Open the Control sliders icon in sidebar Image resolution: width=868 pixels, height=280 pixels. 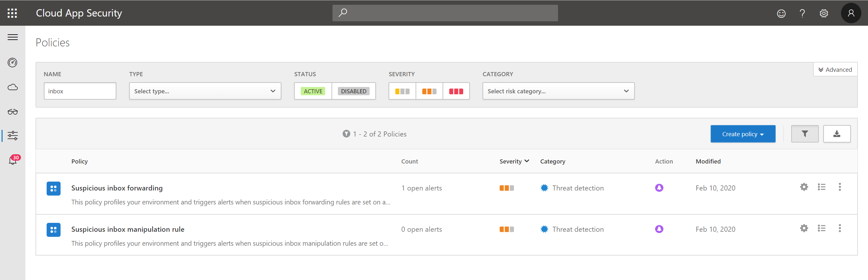(12, 135)
